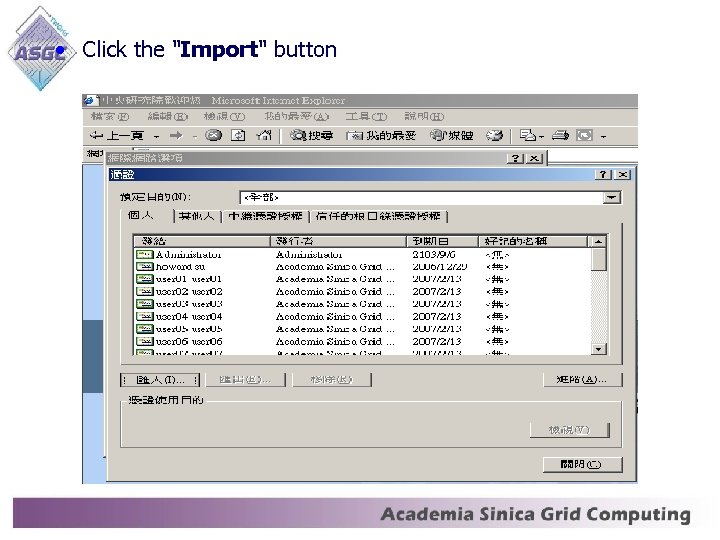The height and width of the screenshot is (540, 720).
Task: Open the dropdown arrow at toolbar's right end
Action: coord(603,136)
